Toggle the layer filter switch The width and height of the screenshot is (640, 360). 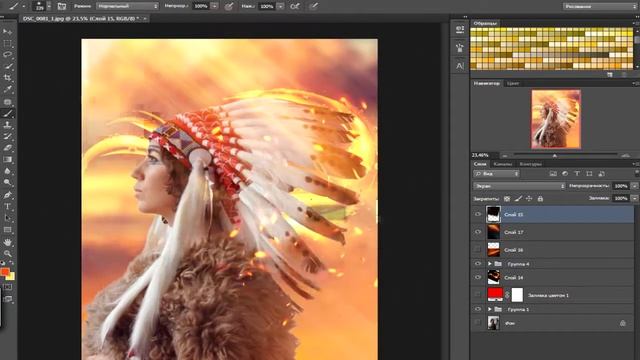point(637,174)
